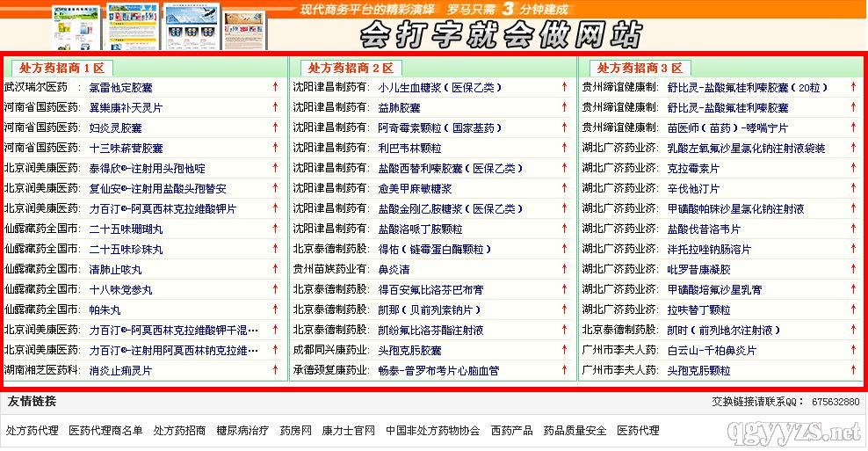Click red arrow beside 帕朱丸
868x451 pixels.
pyautogui.click(x=275, y=309)
